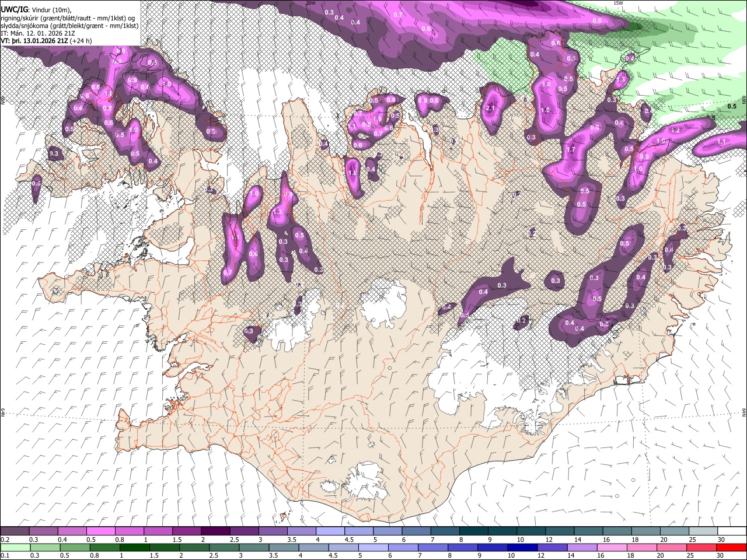Image resolution: width=747 pixels, height=560 pixels.
Task: Click the 15W longitude label
Action: click(618, 3)
